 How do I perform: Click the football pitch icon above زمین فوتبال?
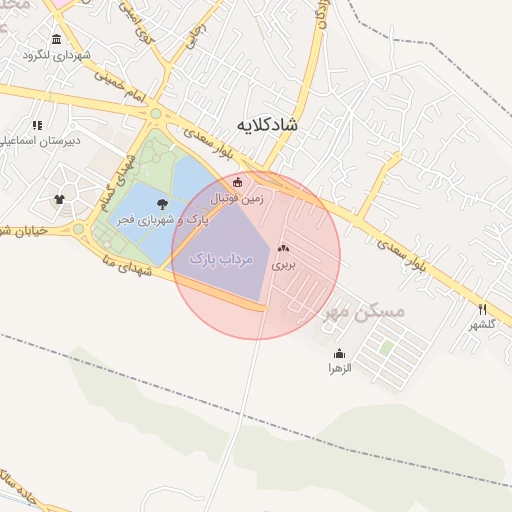(x=237, y=182)
